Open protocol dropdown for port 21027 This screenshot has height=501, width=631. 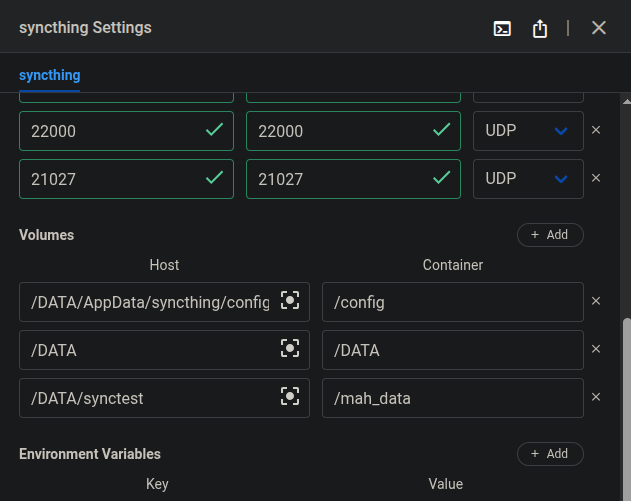pyautogui.click(x=528, y=179)
